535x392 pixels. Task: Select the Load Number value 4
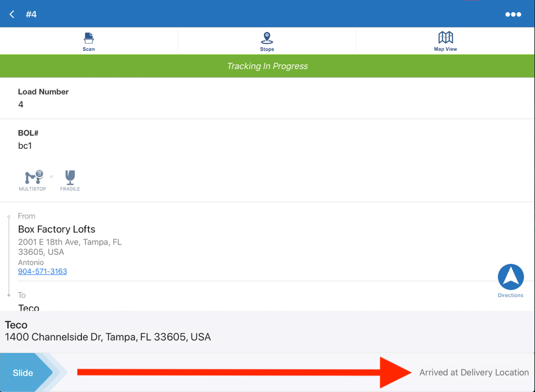click(x=21, y=104)
